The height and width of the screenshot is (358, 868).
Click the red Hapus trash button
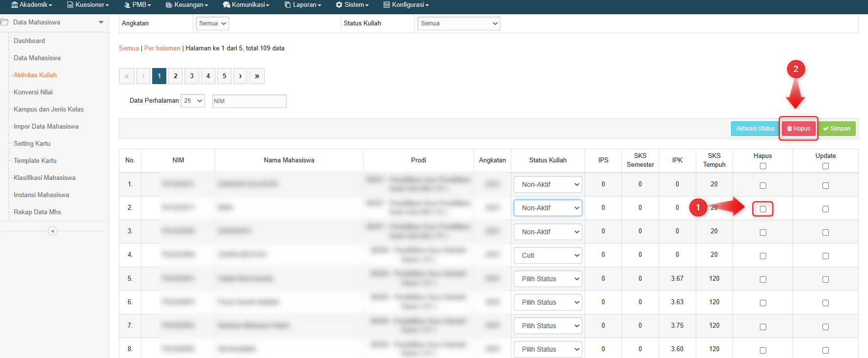coord(798,129)
